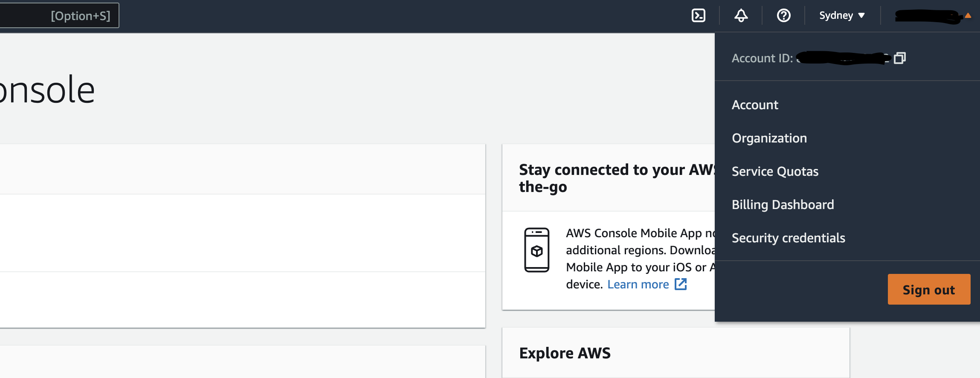Viewport: 980px width, 378px height.
Task: Copy the Account ID with copy icon
Action: point(900,58)
